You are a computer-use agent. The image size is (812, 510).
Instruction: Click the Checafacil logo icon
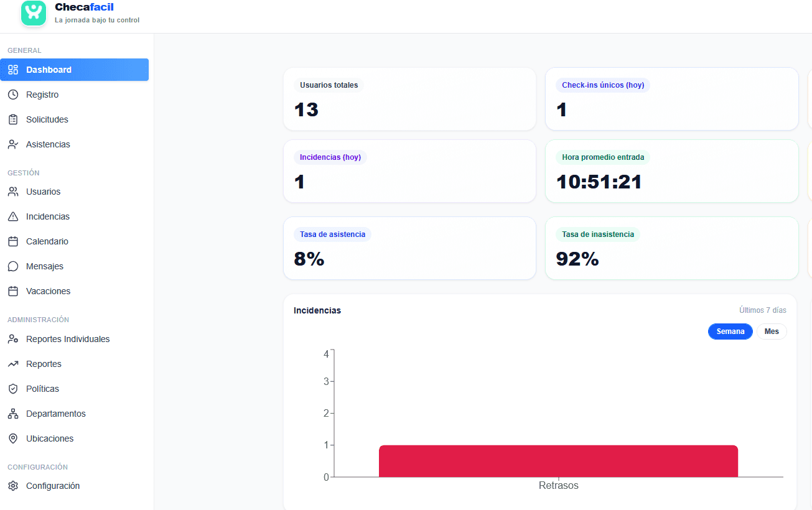pos(34,13)
